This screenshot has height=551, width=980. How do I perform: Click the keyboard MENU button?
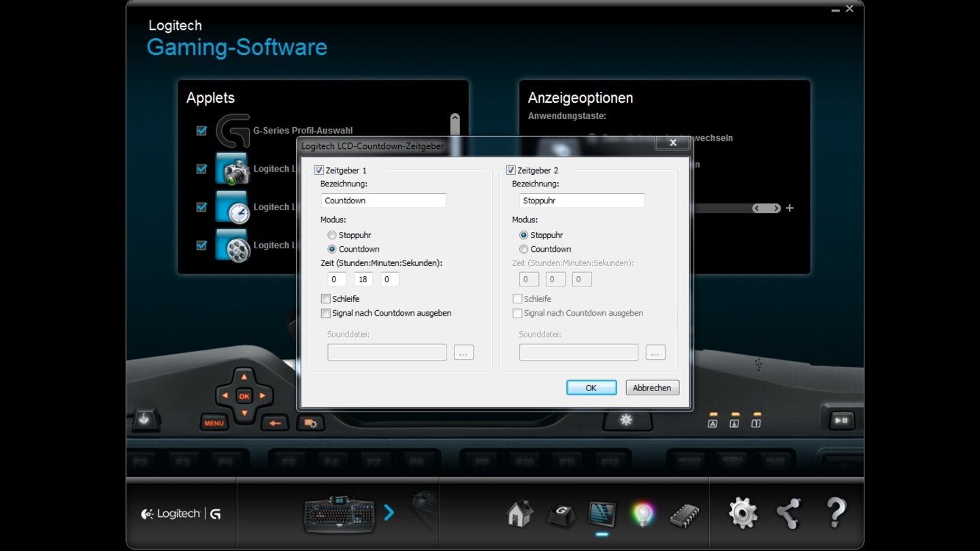(214, 423)
